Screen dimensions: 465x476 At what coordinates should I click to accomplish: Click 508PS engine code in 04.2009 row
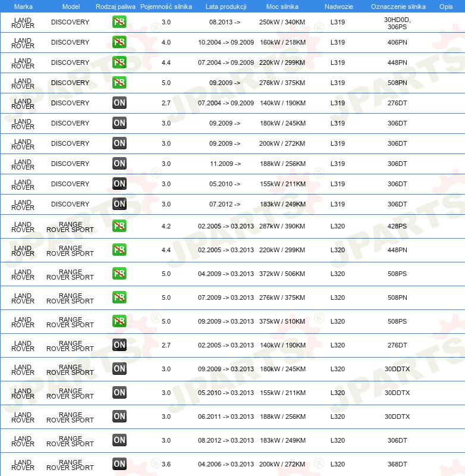397,274
